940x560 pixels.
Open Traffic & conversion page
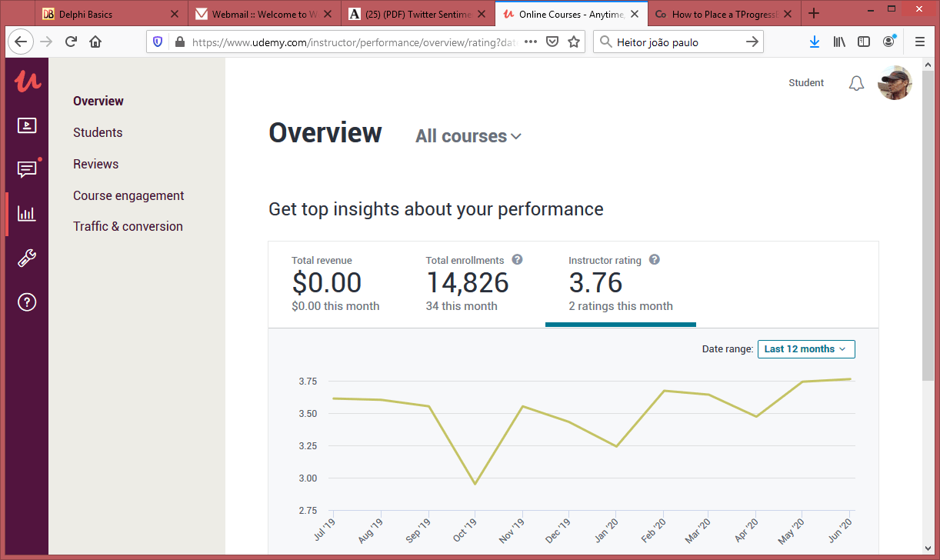coord(128,226)
